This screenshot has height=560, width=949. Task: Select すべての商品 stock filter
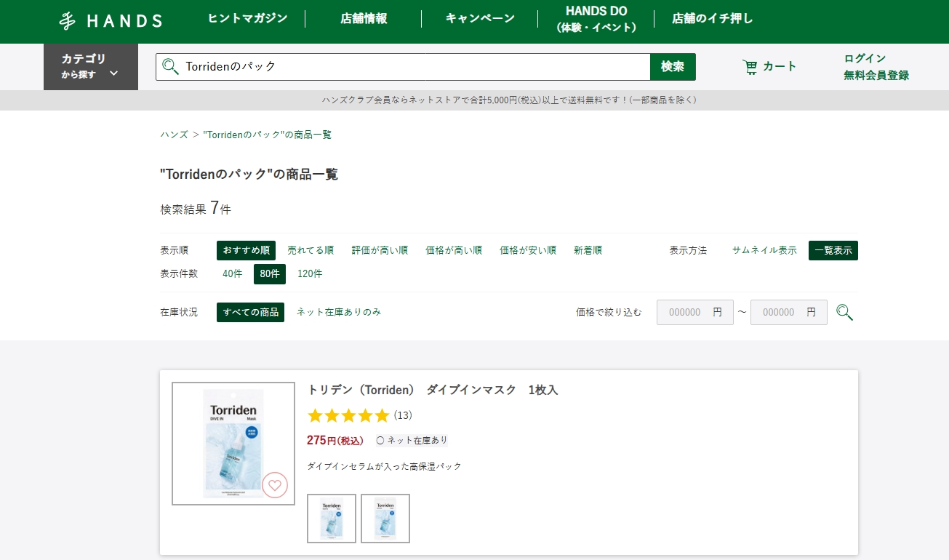click(250, 312)
